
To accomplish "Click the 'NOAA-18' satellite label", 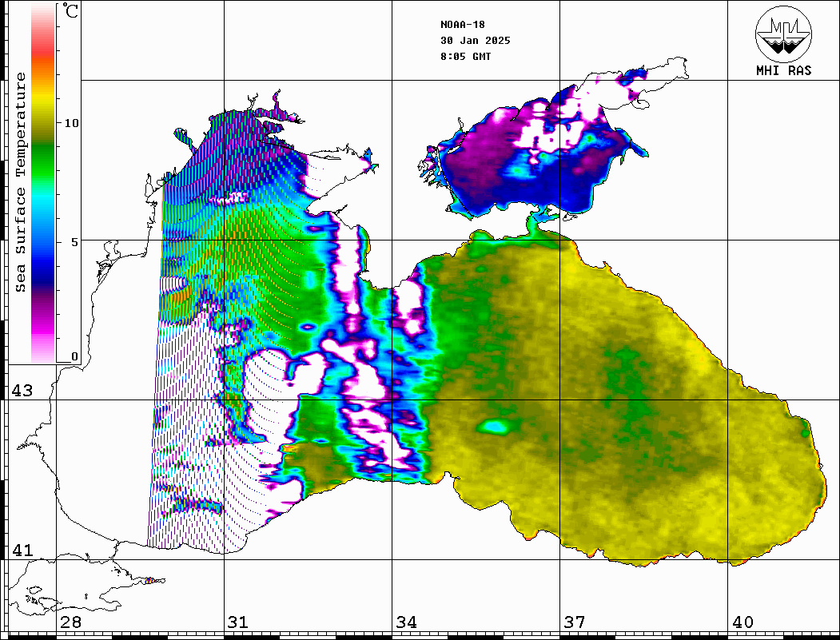I will 463,25.
